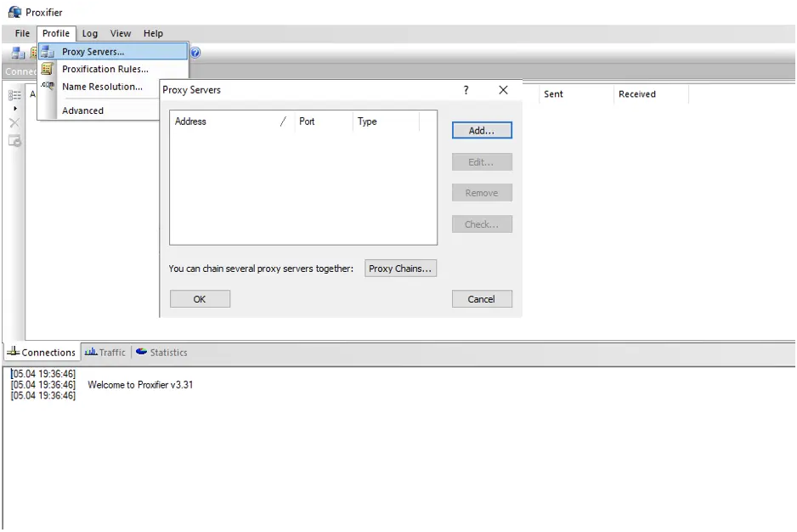Switch to the Traffic tab
The image size is (797, 532).
pyautogui.click(x=105, y=352)
